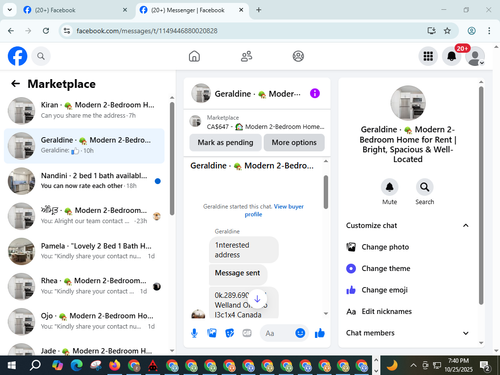Open Windows taskbar search
Screen dimensions: 500x375
(x=35, y=366)
